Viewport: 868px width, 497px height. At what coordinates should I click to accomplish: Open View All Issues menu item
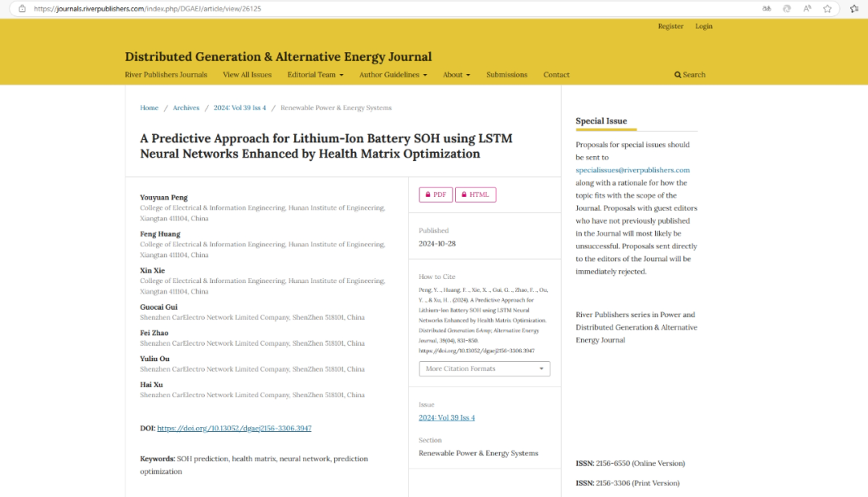point(247,75)
